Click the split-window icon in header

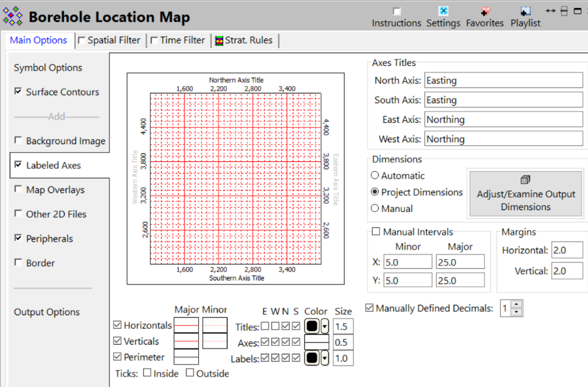[x=565, y=10]
